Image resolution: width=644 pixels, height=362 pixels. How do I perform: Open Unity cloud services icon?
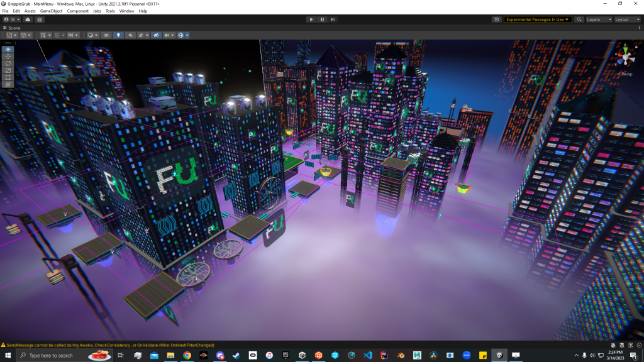point(28,19)
